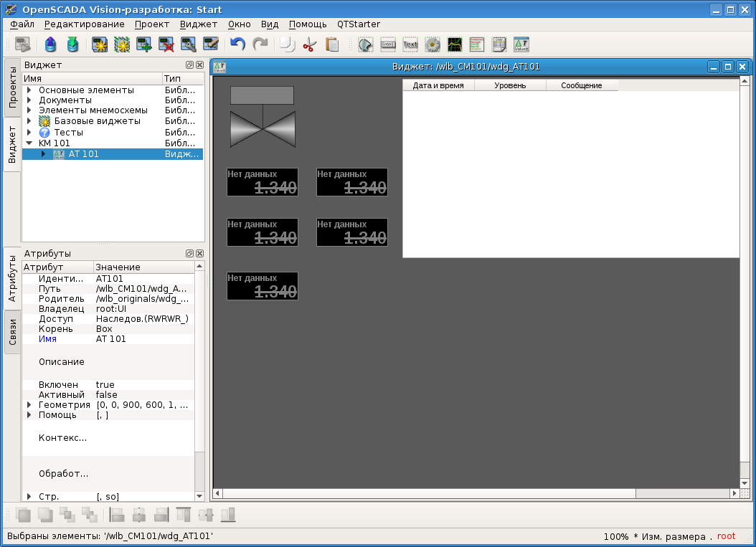The width and height of the screenshot is (756, 547).
Task: Click the save to database icon
Action: [72, 44]
